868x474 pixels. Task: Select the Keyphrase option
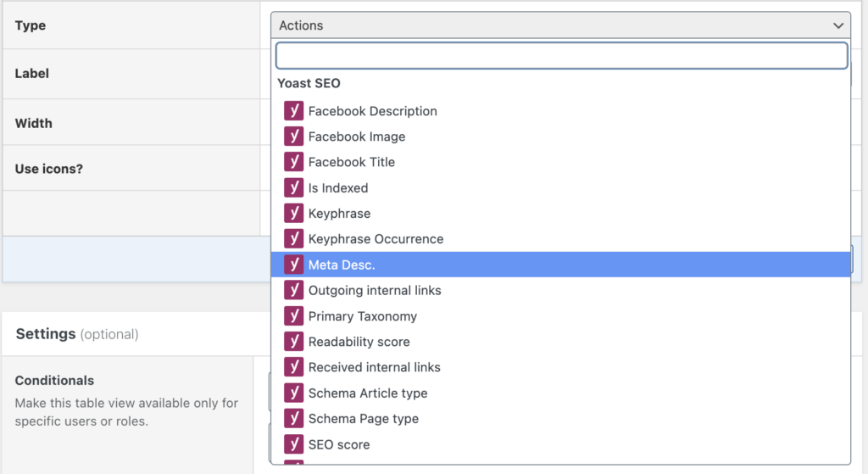(560, 213)
